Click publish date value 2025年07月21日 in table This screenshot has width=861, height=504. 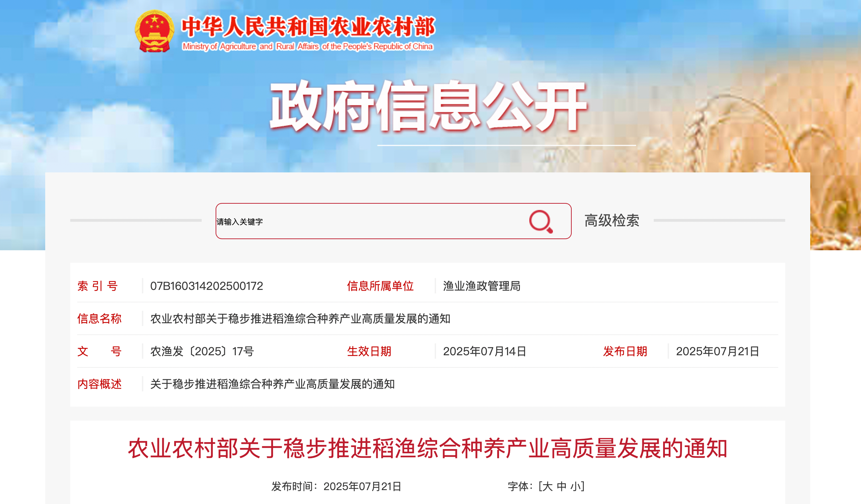tap(717, 351)
